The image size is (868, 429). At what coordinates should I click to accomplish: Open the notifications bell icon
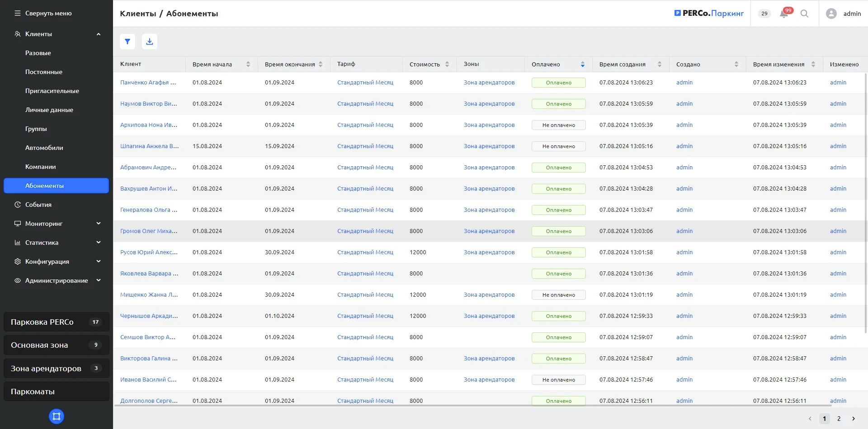click(784, 14)
